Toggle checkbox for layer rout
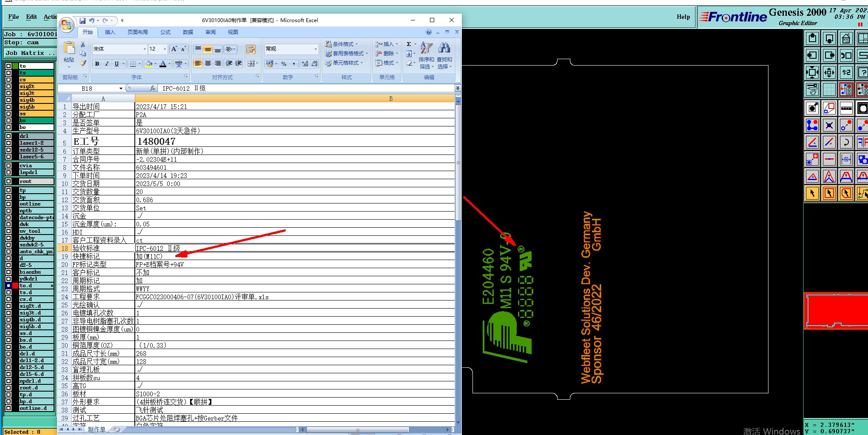Viewport: 868px width, 435px height. tap(9, 181)
